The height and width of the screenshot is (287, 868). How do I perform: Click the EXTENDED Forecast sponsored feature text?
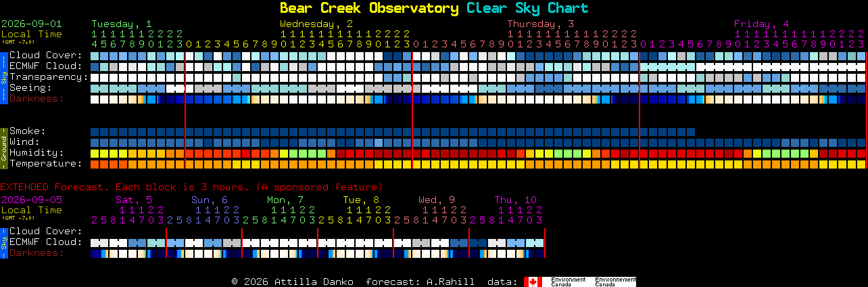(x=191, y=187)
